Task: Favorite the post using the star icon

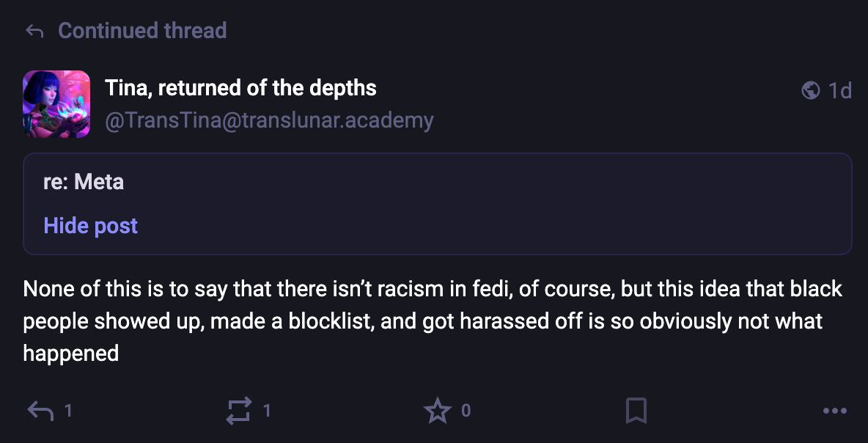Action: coord(438,411)
